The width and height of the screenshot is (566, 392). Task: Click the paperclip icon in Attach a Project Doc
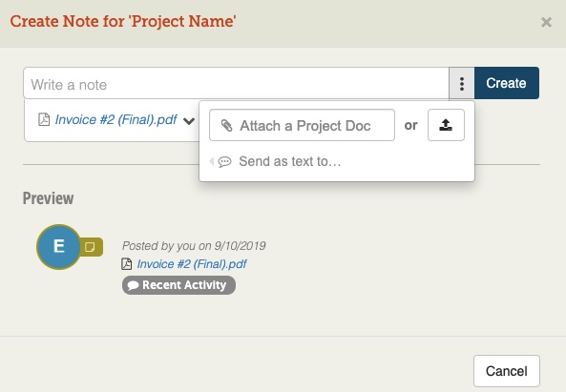click(x=227, y=126)
